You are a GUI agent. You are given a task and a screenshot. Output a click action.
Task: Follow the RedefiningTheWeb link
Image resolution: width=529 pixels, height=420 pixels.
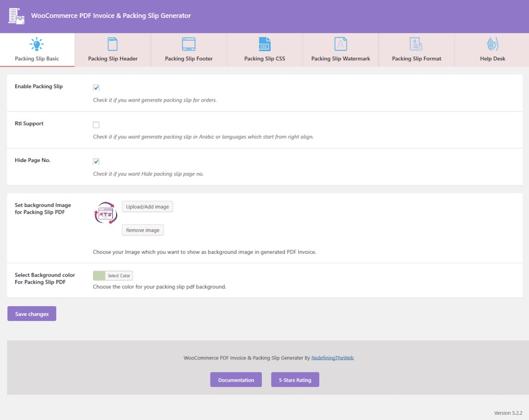coord(332,358)
